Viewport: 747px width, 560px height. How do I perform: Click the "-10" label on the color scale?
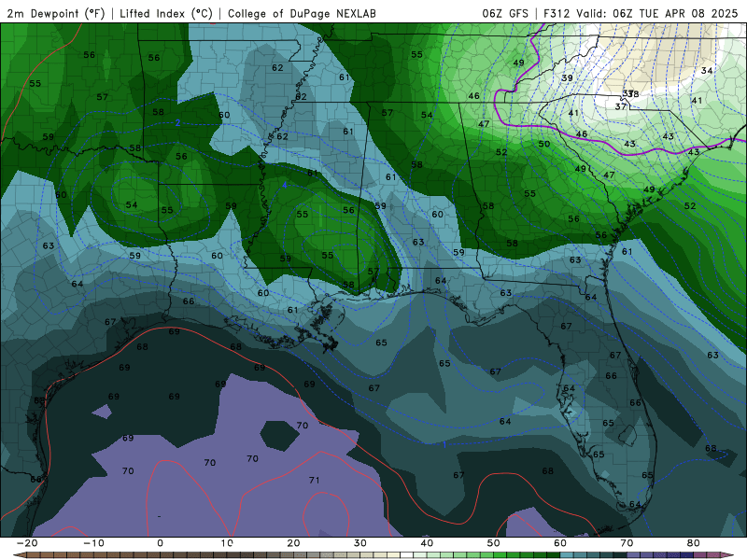[93, 543]
